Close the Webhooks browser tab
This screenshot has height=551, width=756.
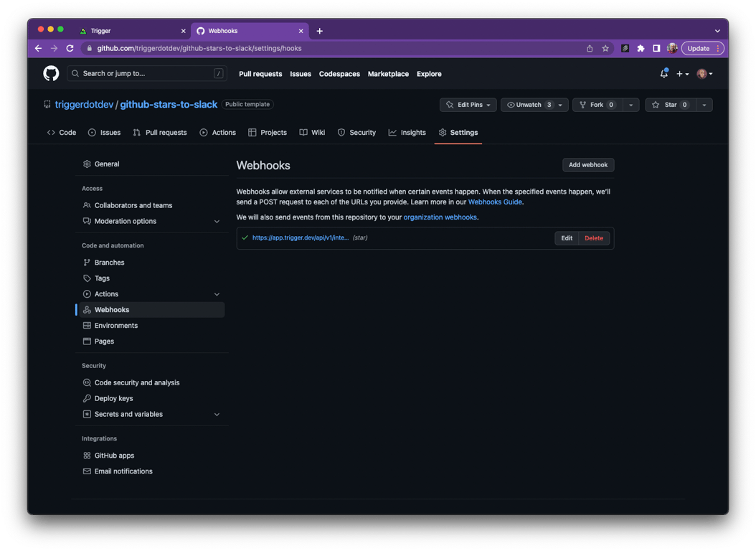coord(301,31)
